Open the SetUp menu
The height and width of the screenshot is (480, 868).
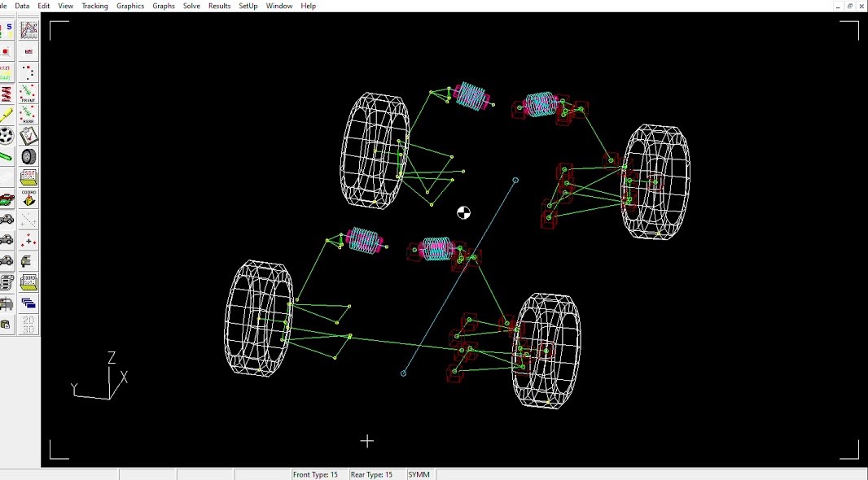[248, 6]
